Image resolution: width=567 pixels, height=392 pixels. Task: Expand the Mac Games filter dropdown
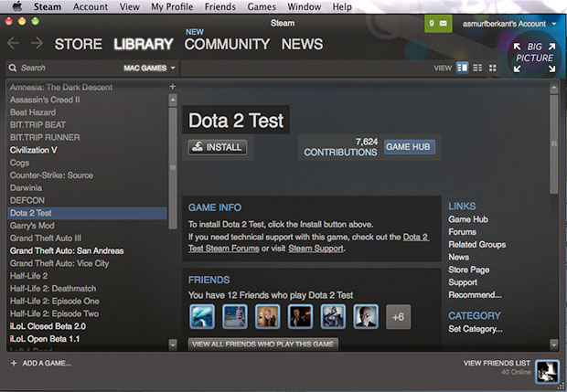point(149,68)
